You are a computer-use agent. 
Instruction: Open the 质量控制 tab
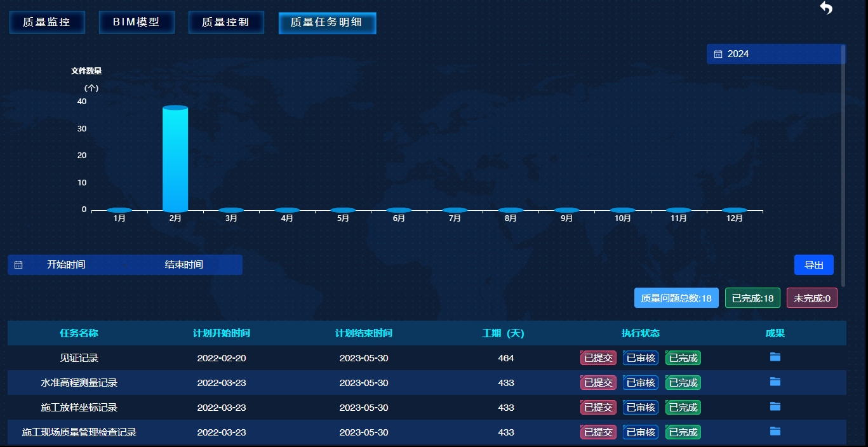point(226,22)
